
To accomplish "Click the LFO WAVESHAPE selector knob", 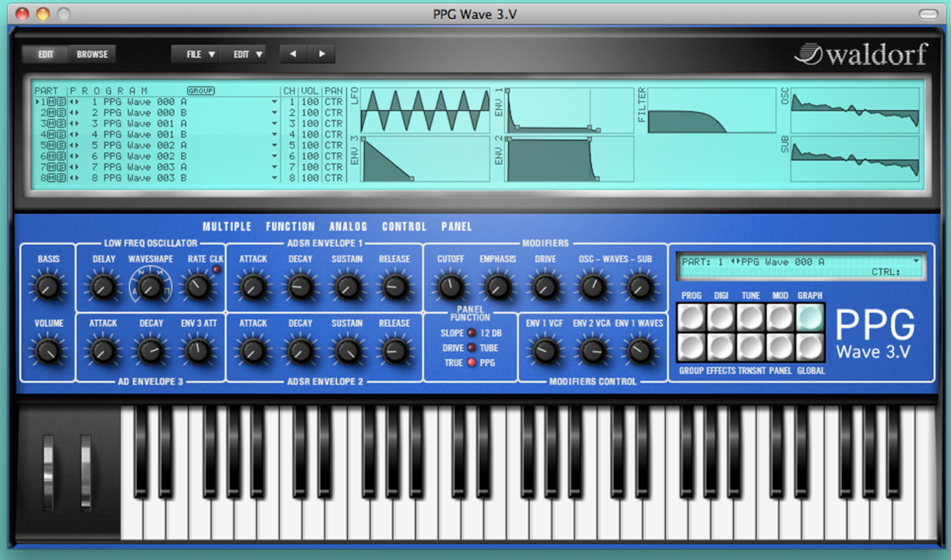I will (151, 287).
